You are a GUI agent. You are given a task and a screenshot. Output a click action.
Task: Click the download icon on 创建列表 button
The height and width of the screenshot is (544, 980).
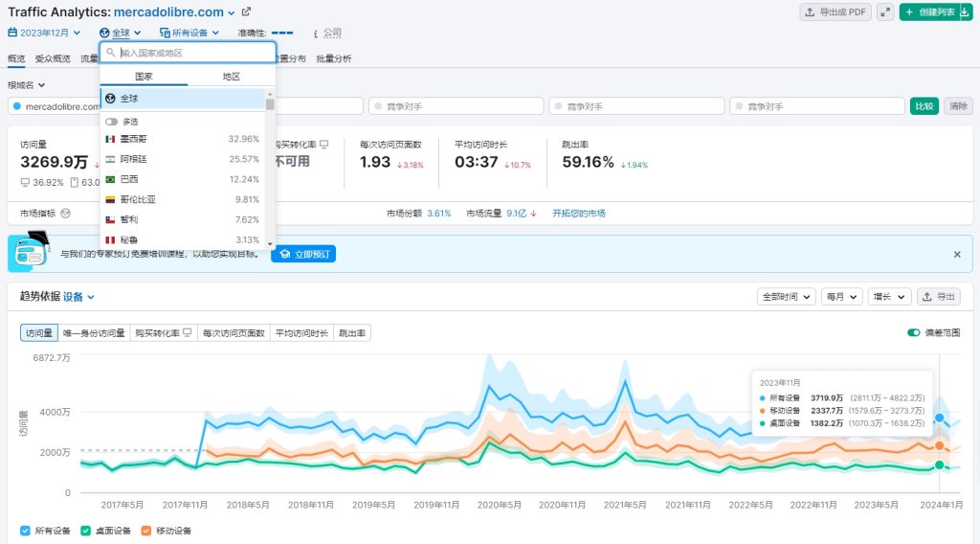tap(965, 11)
